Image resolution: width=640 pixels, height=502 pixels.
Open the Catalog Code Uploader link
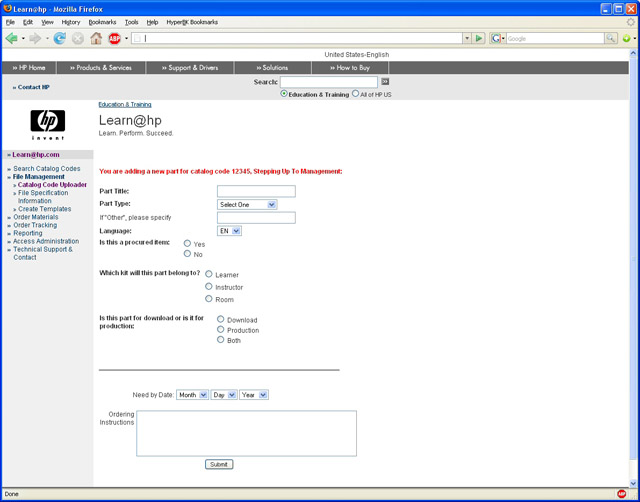pos(52,185)
